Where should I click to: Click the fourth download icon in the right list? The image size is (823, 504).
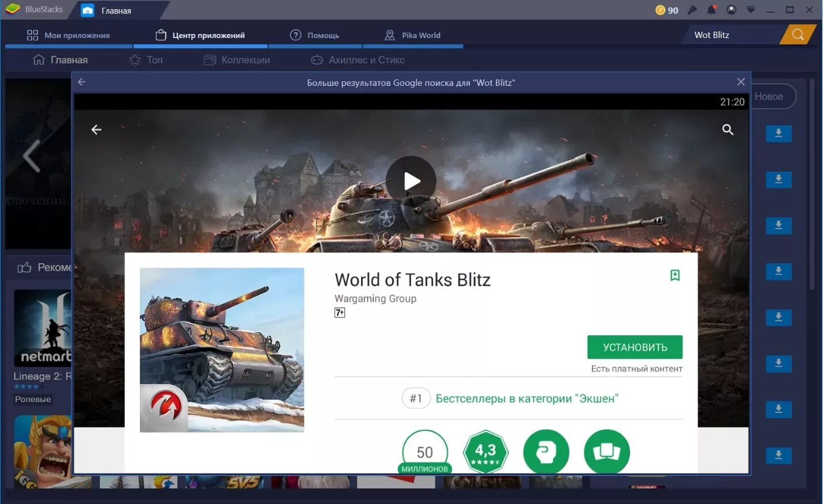coord(779,272)
